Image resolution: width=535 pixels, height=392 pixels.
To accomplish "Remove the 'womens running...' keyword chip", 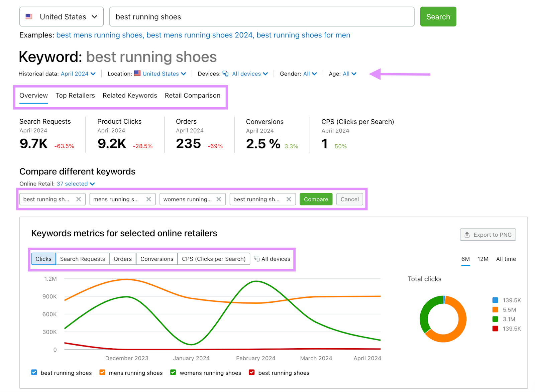I will (x=219, y=199).
